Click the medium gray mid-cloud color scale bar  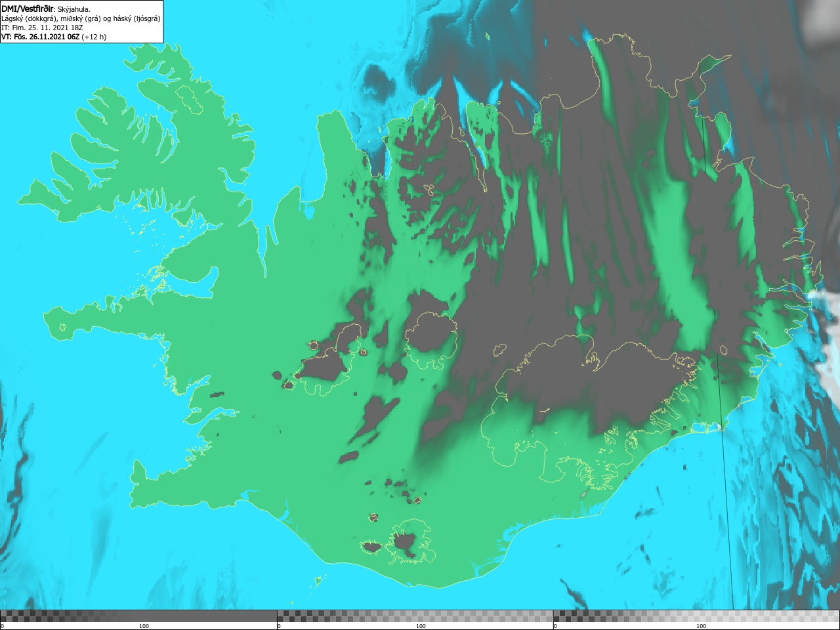coord(415,616)
